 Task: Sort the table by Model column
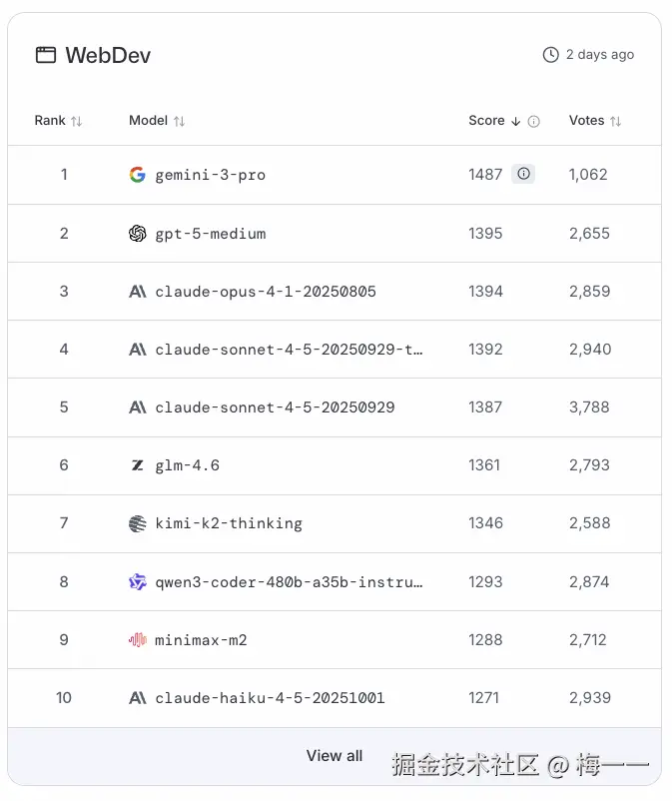click(x=179, y=122)
